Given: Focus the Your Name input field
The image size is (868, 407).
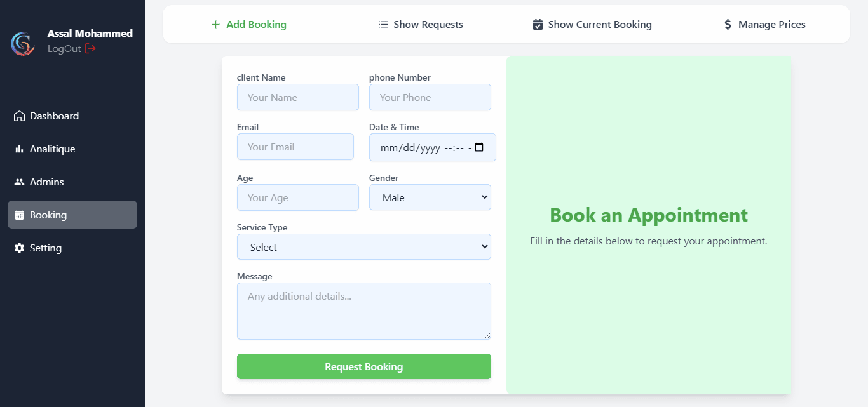Looking at the screenshot, I should [298, 97].
